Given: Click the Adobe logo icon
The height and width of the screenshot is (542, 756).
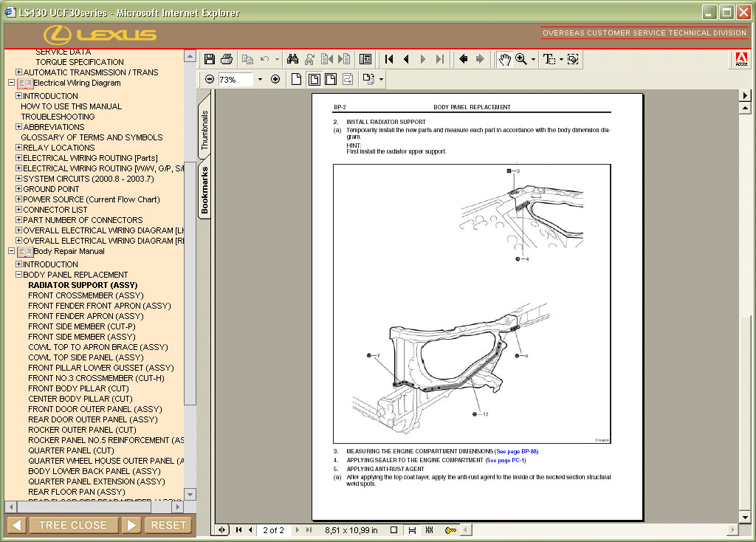Looking at the screenshot, I should (741, 59).
